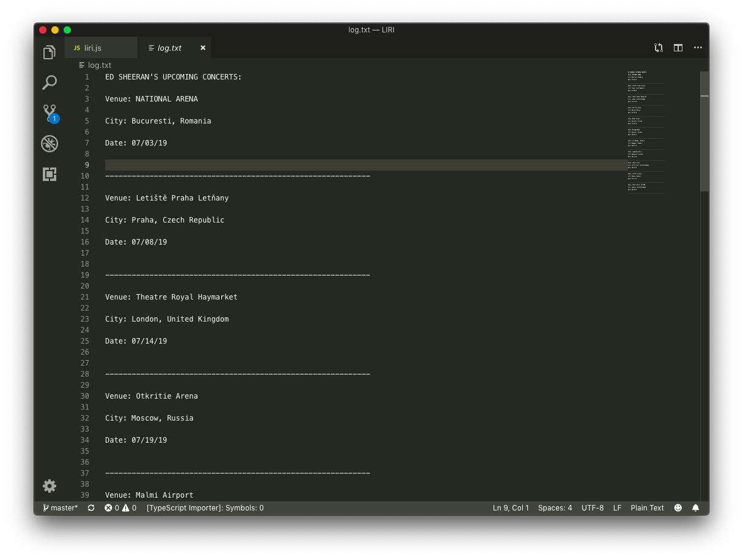Image resolution: width=743 pixels, height=560 pixels.
Task: Click text "Date: 07/08/19"
Action: (x=136, y=242)
